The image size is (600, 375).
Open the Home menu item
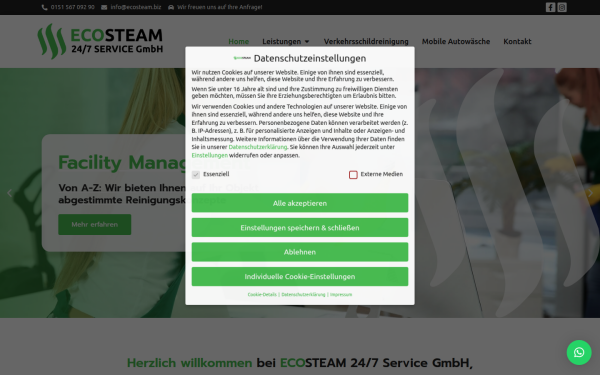tap(238, 41)
